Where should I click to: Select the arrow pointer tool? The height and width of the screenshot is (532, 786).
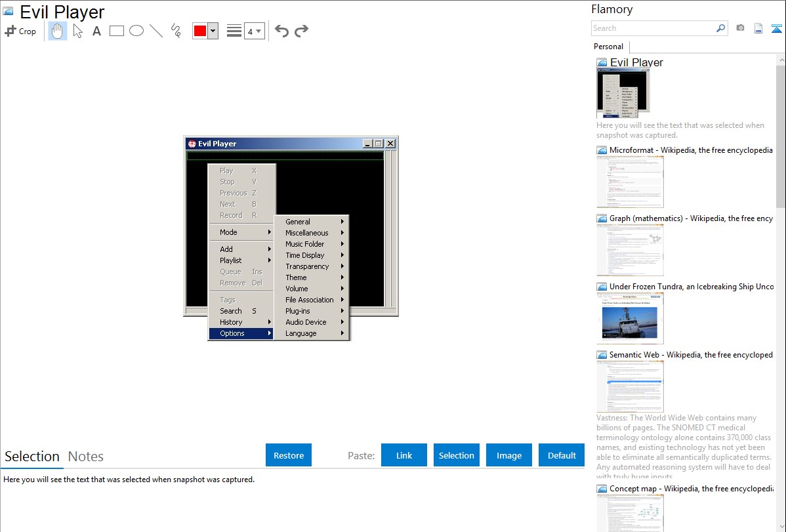tap(77, 31)
